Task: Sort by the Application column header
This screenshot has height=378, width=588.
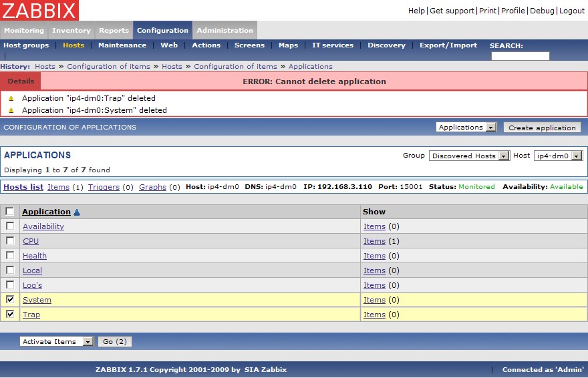Action: tap(46, 212)
